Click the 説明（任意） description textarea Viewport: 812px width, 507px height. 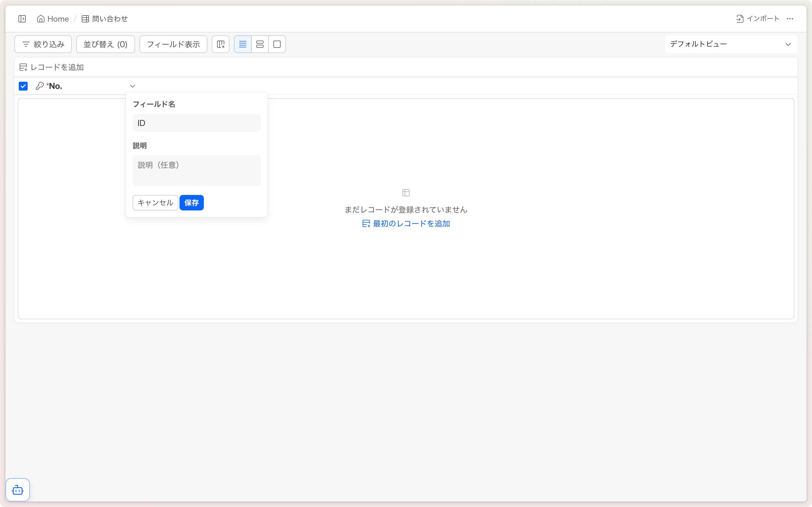[197, 170]
